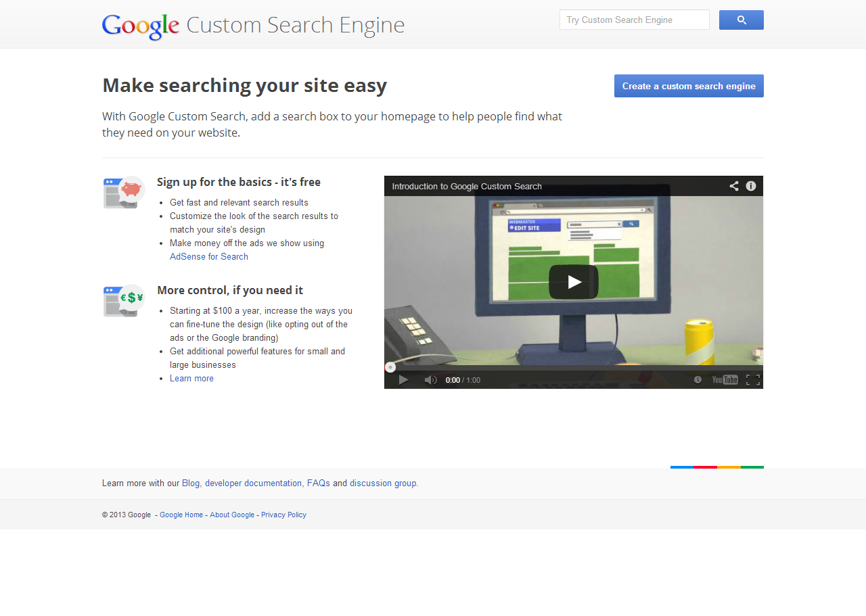The width and height of the screenshot is (866, 616).
Task: Open the Blog link in footer
Action: [x=191, y=483]
